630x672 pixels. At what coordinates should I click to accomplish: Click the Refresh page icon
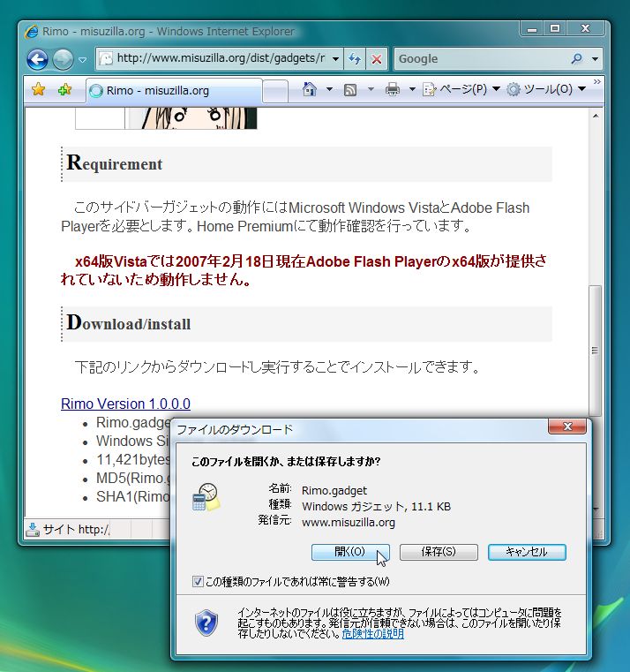(x=354, y=58)
